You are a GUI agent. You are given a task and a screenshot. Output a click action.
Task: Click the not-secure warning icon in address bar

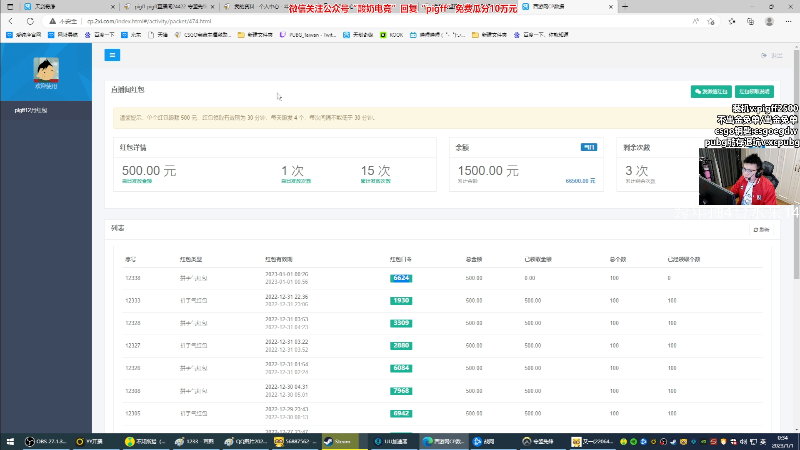point(53,21)
